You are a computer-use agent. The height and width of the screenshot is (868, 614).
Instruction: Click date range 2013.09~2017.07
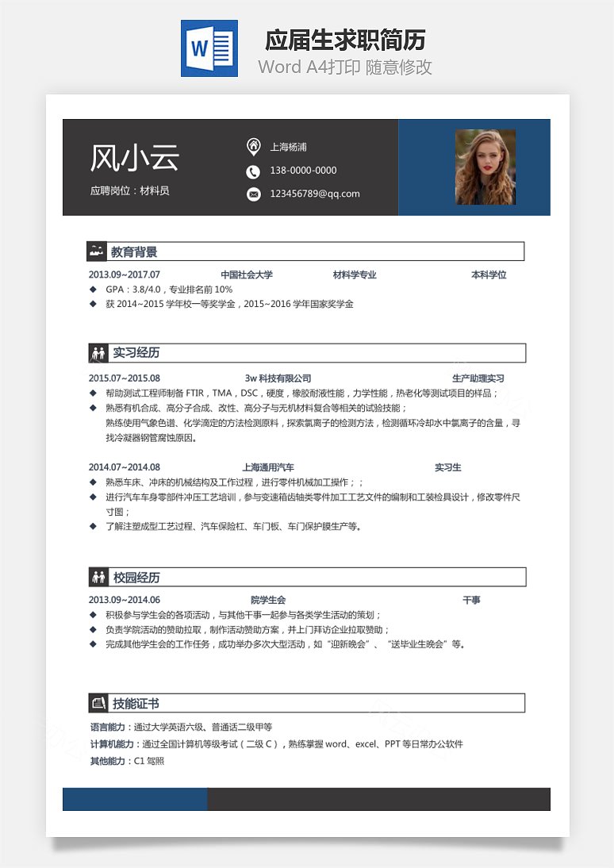tap(124, 275)
